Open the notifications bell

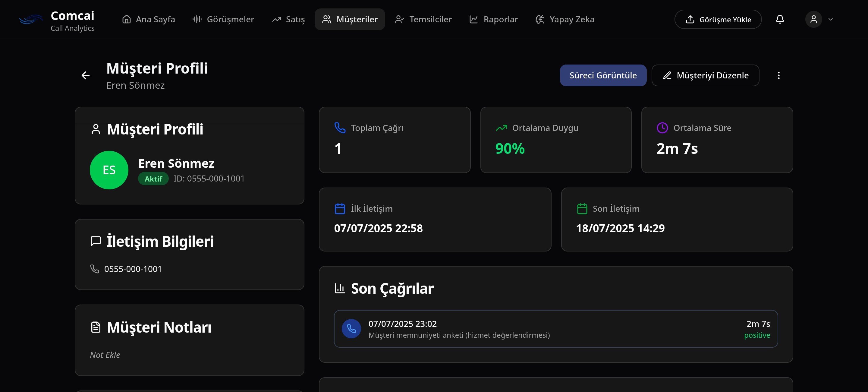coord(780,20)
